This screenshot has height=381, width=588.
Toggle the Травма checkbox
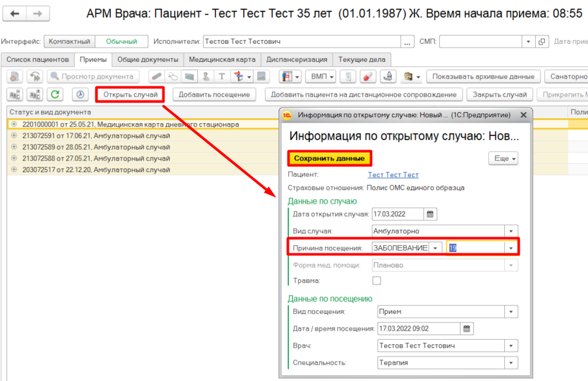click(x=377, y=280)
